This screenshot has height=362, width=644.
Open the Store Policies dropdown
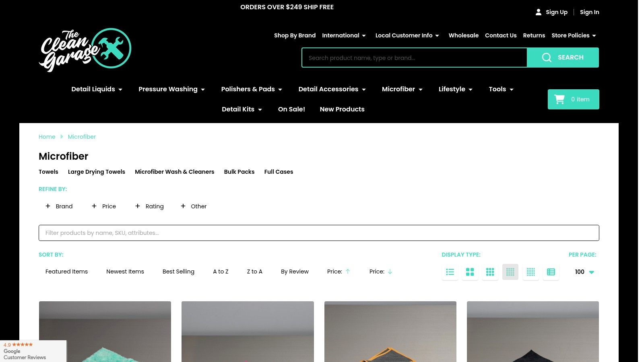pyautogui.click(x=574, y=35)
